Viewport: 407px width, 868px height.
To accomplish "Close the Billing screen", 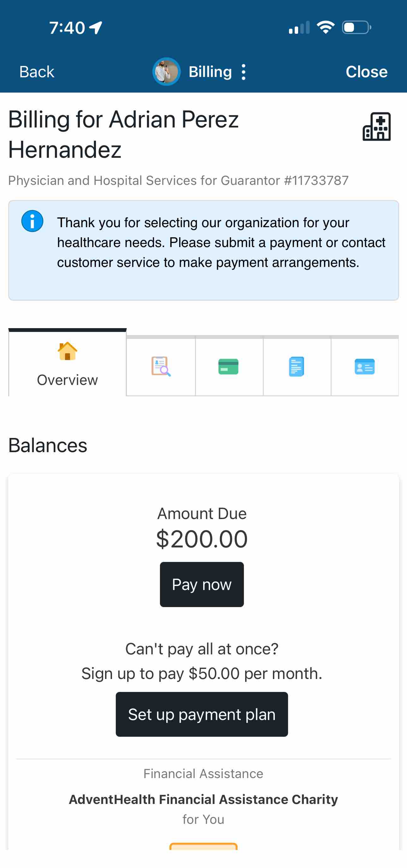I will (x=367, y=72).
